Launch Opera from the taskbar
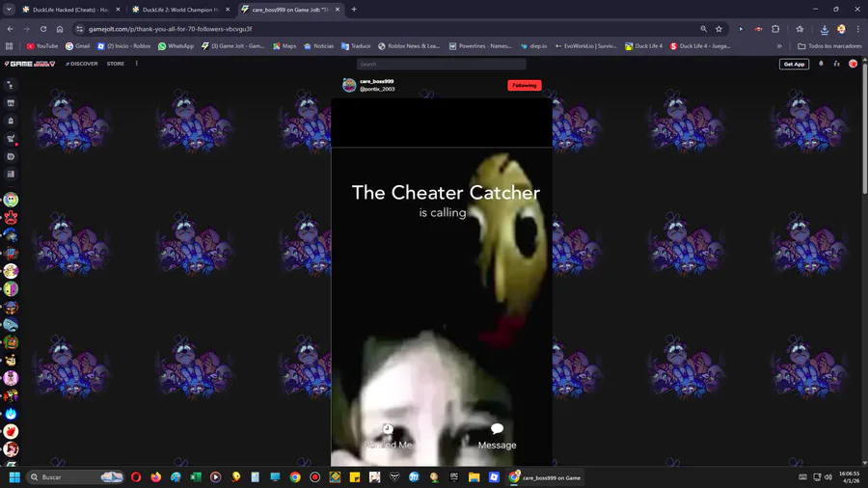The width and height of the screenshot is (868, 488). coord(136,477)
